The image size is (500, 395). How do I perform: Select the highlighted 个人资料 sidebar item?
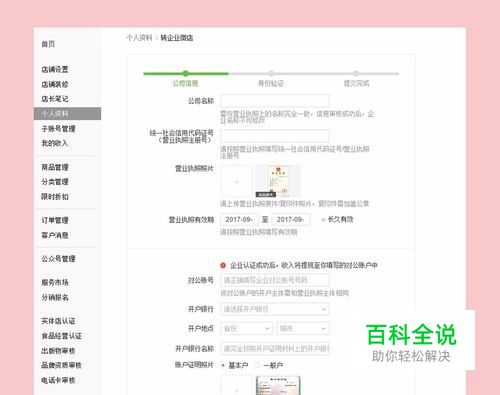point(67,113)
